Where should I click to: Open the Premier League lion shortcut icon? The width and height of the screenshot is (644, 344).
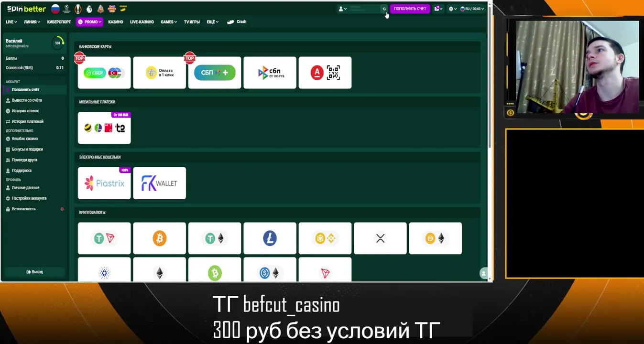click(89, 9)
